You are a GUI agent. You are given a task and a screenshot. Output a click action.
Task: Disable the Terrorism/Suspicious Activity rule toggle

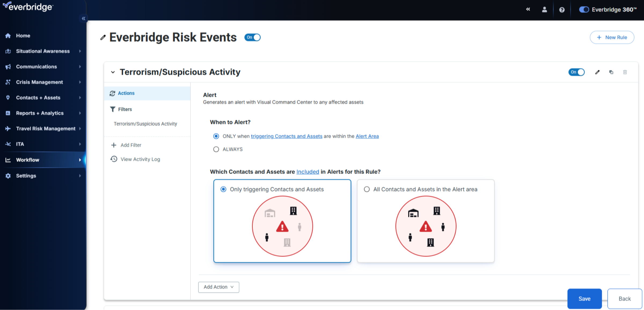pos(576,72)
